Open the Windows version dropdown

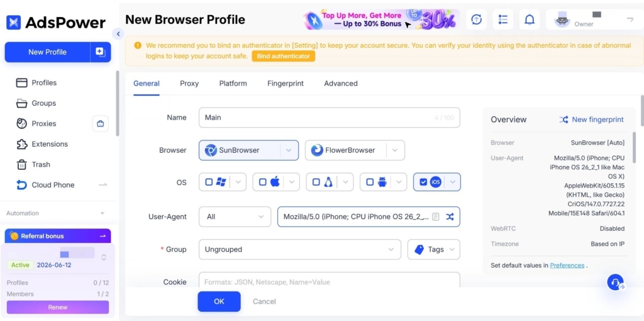pos(238,182)
